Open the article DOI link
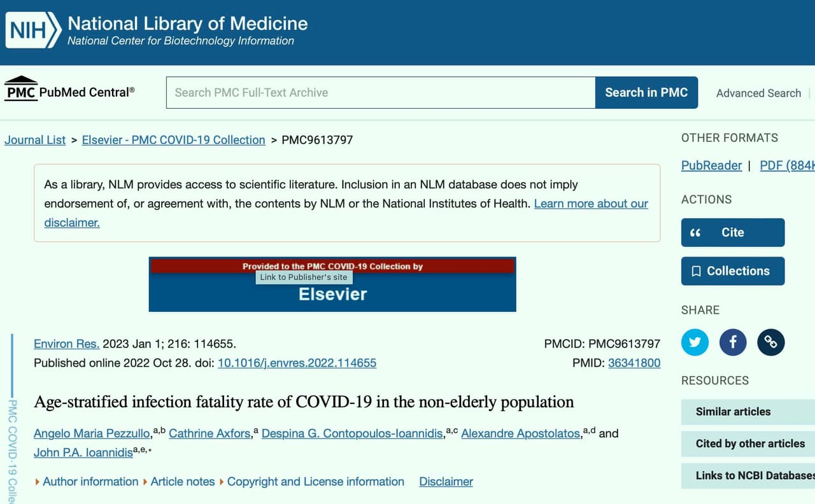Viewport: 815px width, 504px height. coord(297,363)
